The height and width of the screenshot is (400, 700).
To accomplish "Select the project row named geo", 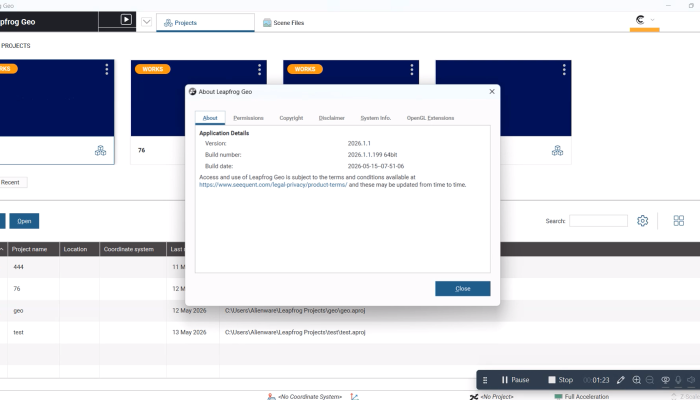I will coord(350,311).
